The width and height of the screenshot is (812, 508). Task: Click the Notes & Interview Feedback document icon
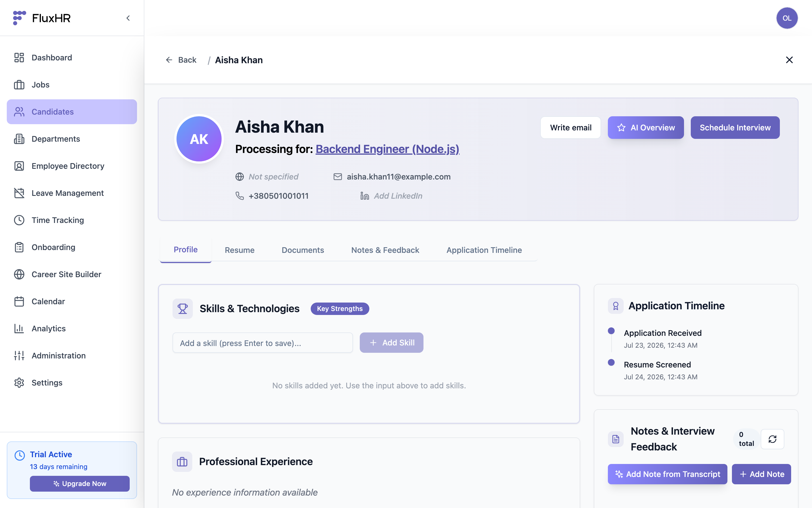click(615, 439)
